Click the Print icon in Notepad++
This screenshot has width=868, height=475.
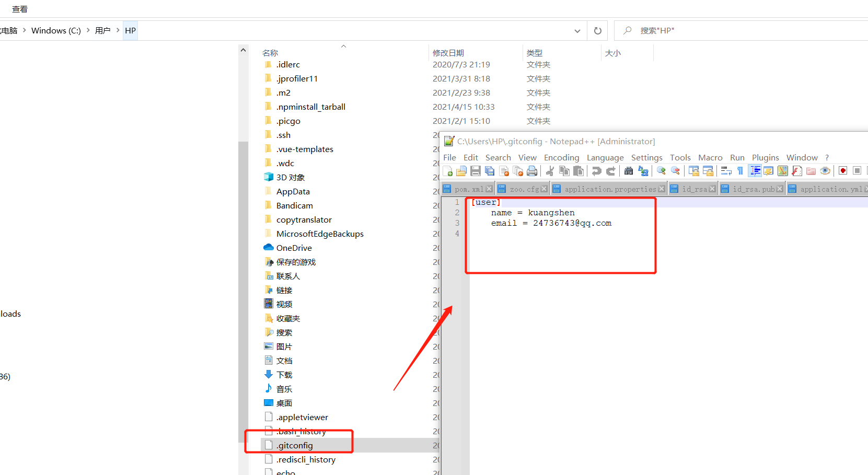point(532,171)
